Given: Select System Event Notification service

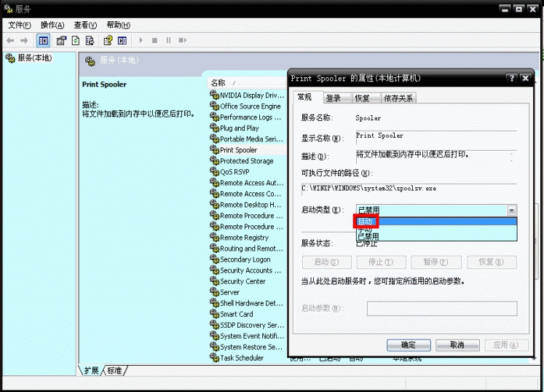Looking at the screenshot, I should 247,336.
